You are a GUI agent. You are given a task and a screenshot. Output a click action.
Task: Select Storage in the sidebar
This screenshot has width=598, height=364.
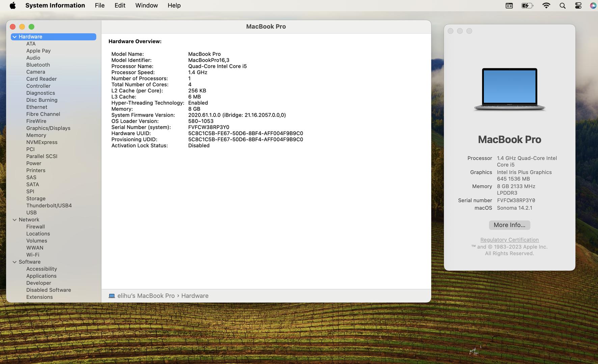[x=36, y=199]
